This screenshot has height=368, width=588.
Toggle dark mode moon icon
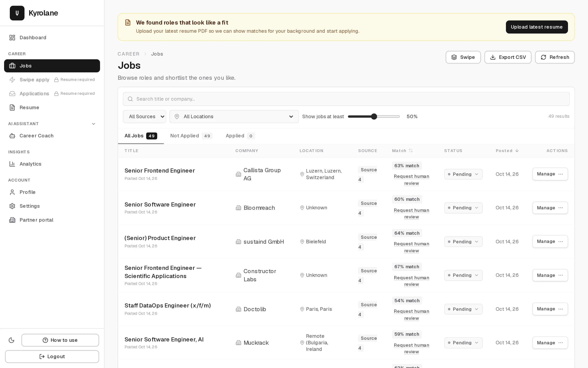pos(11,340)
